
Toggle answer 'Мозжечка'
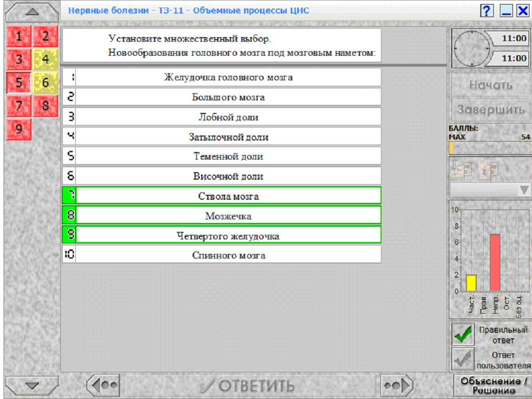221,215
